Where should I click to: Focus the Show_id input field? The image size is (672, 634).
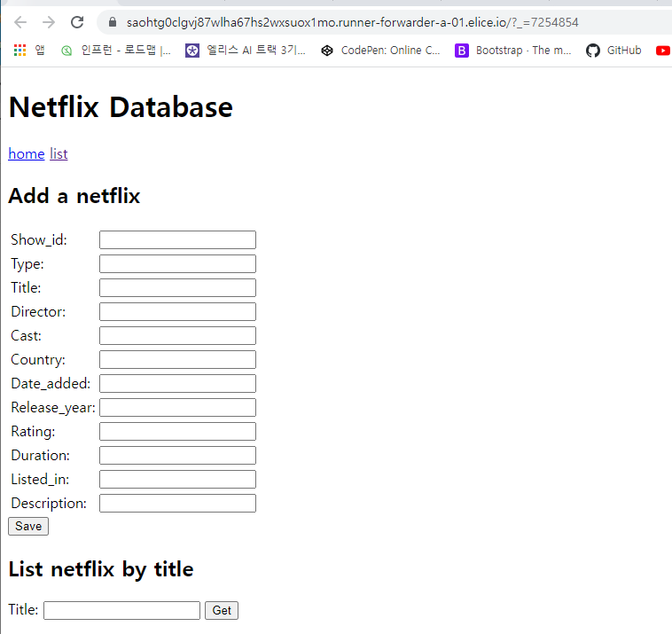[178, 239]
